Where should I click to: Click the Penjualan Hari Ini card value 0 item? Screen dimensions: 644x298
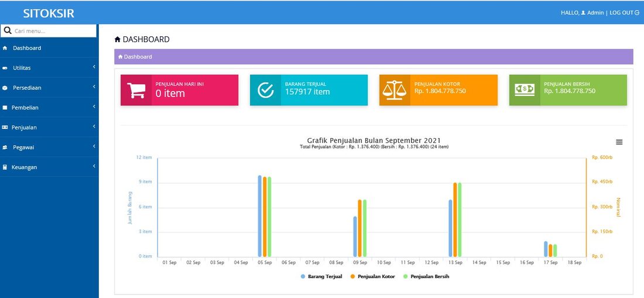170,93
